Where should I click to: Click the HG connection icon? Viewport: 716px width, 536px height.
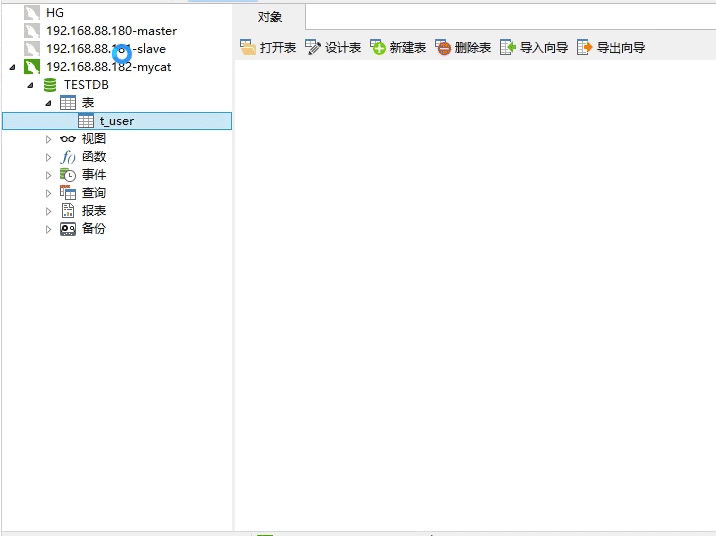pos(32,13)
